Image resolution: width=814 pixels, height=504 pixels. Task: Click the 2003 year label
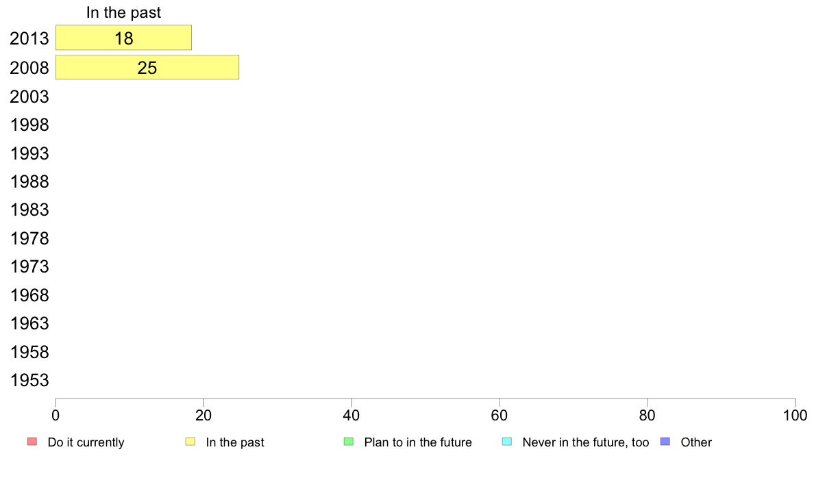coord(29,97)
